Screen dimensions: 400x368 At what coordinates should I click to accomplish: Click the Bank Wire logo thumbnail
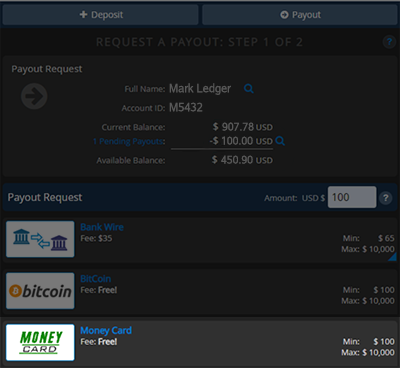(40, 239)
